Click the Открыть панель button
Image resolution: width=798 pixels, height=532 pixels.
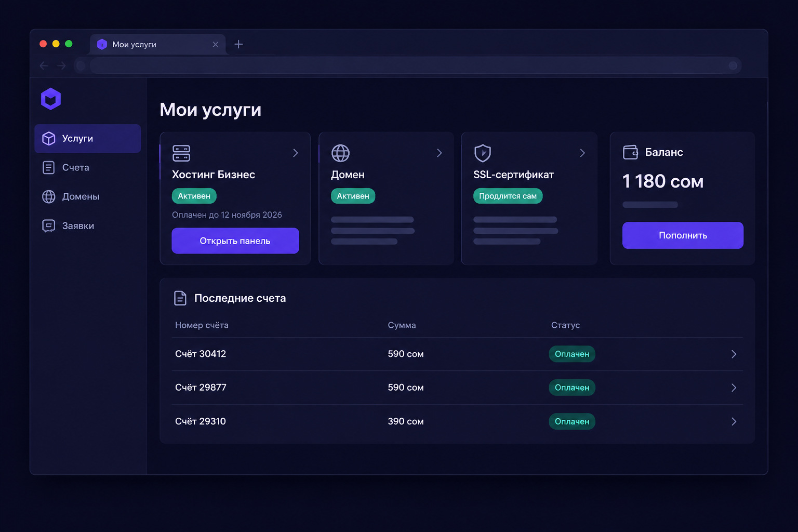[235, 241]
